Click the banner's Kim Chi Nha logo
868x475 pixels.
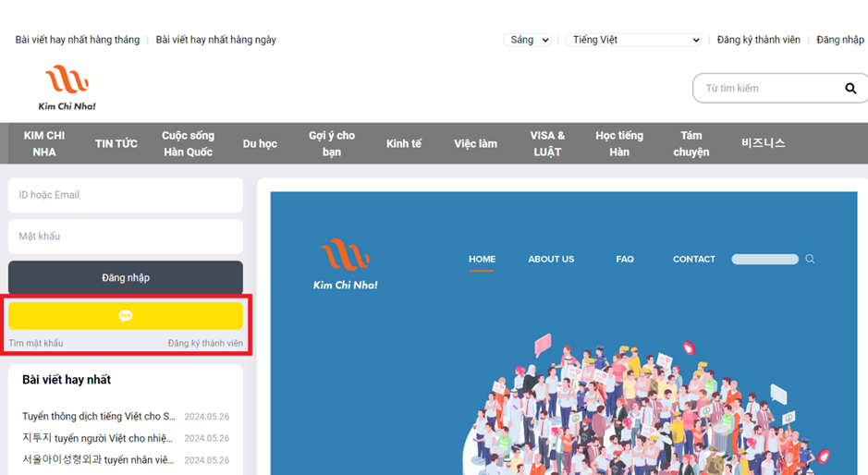[x=346, y=264]
